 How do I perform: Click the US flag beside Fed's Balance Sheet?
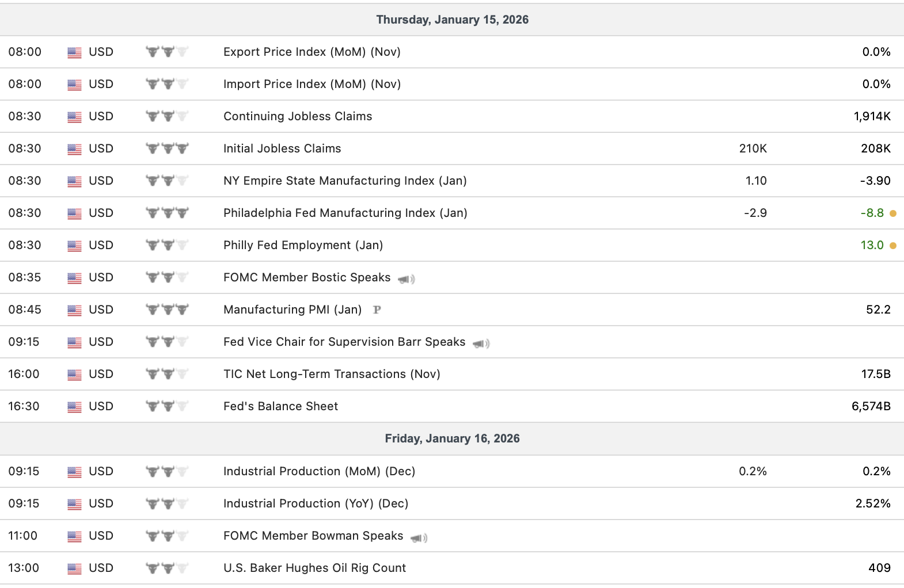click(74, 407)
